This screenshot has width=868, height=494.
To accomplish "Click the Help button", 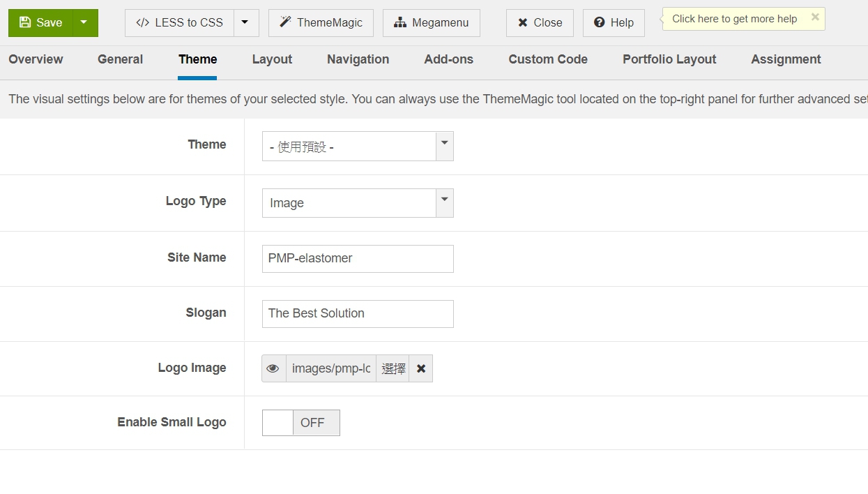I will pyautogui.click(x=614, y=23).
